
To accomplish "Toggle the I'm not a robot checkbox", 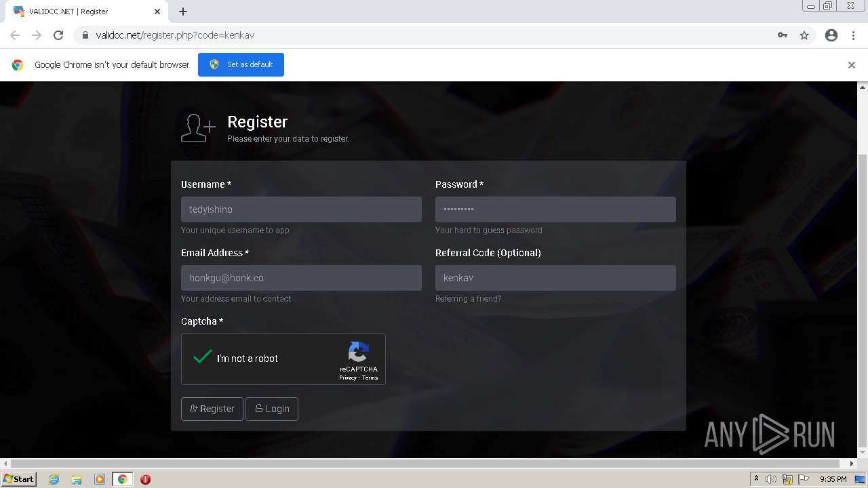I will (202, 357).
